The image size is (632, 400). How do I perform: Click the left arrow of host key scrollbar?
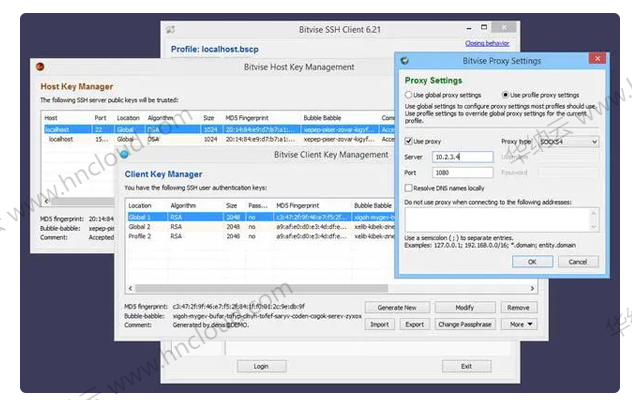click(x=46, y=201)
